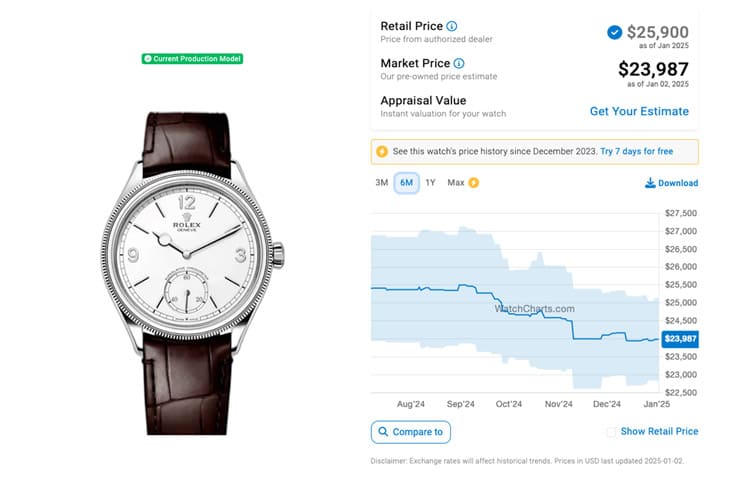Viewport: 730px width, 482px height.
Task: Open the Get Your Estimate link
Action: point(639,111)
